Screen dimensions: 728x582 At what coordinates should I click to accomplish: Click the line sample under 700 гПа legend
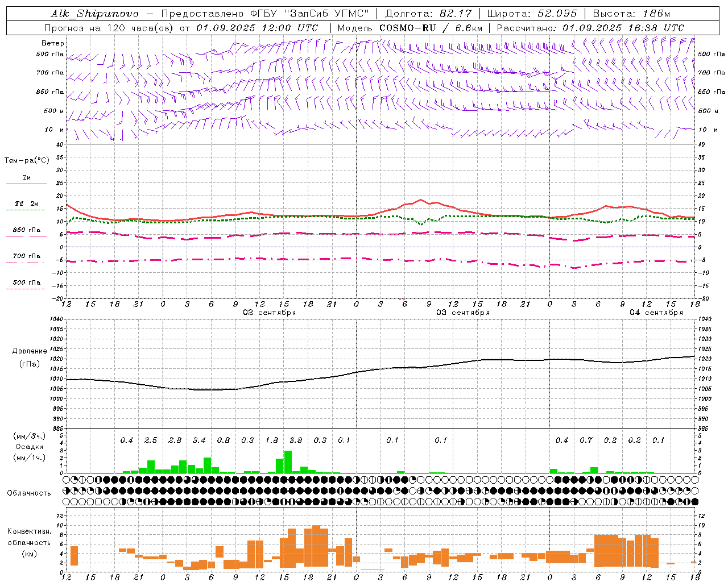[26, 263]
